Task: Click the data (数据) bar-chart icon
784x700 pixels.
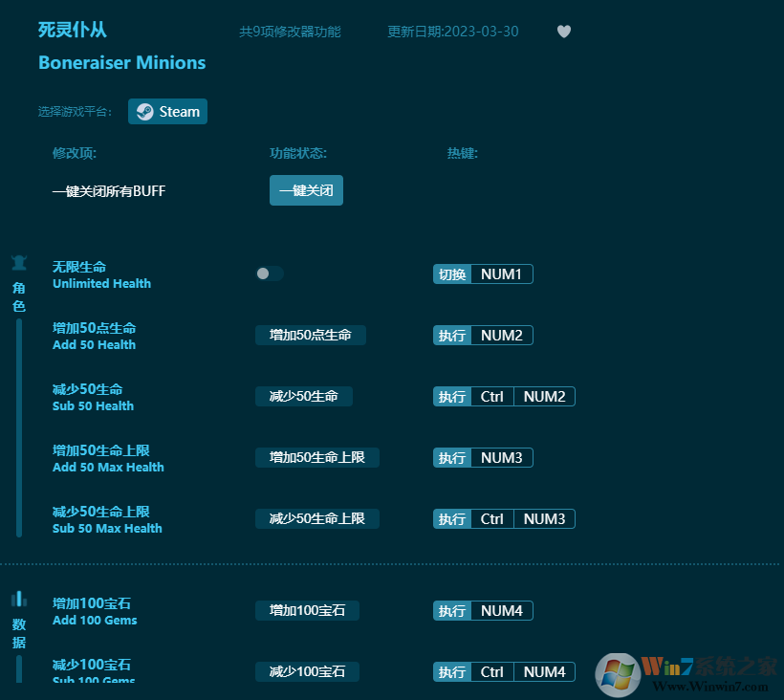Action: (x=19, y=597)
